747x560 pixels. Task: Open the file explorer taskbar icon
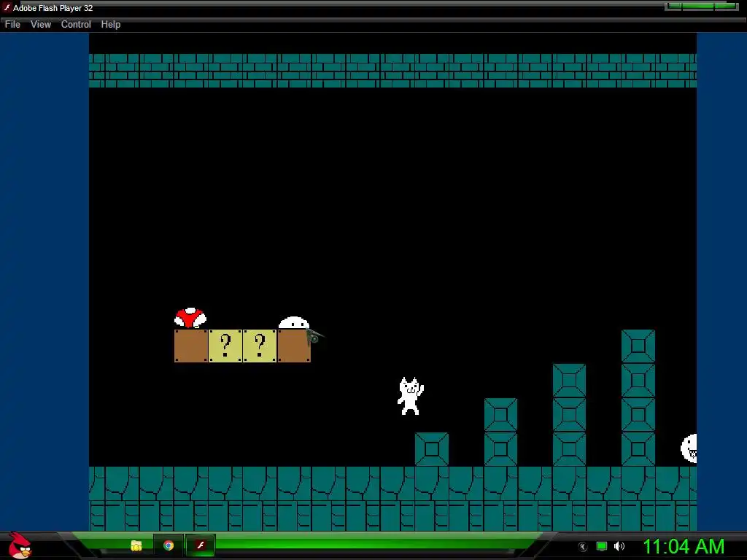pos(136,545)
